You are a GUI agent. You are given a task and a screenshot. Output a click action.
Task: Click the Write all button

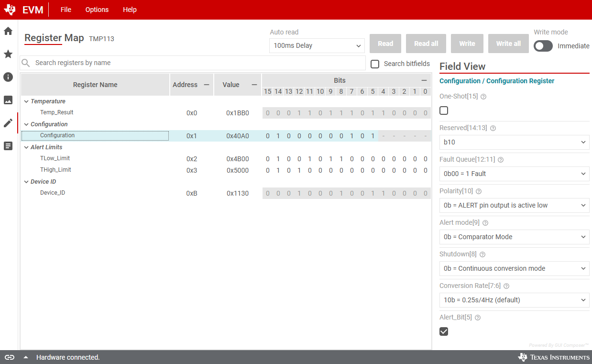click(508, 44)
